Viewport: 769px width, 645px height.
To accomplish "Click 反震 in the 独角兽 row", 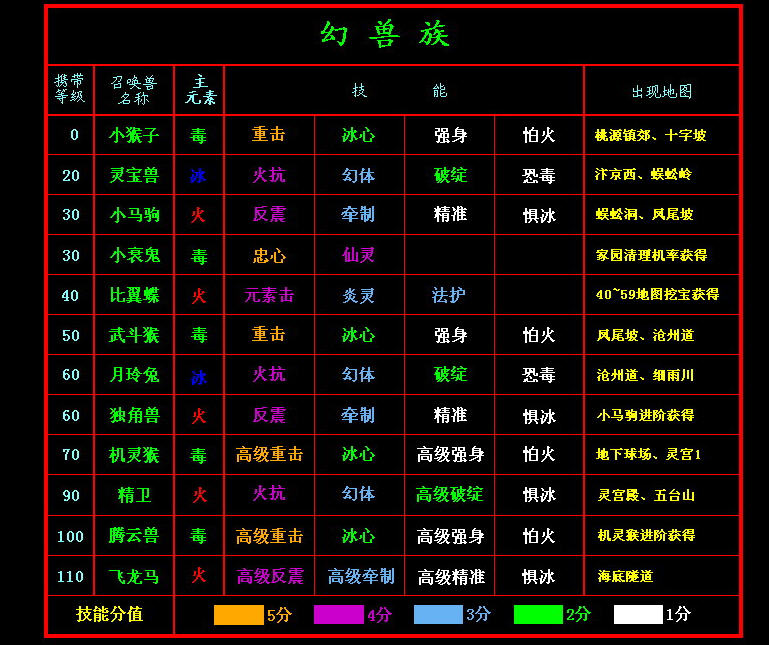I will [x=269, y=415].
